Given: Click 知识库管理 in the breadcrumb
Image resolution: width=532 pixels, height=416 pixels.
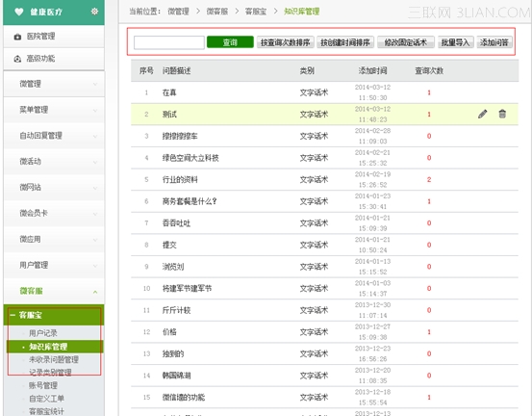Looking at the screenshot, I should pos(302,12).
